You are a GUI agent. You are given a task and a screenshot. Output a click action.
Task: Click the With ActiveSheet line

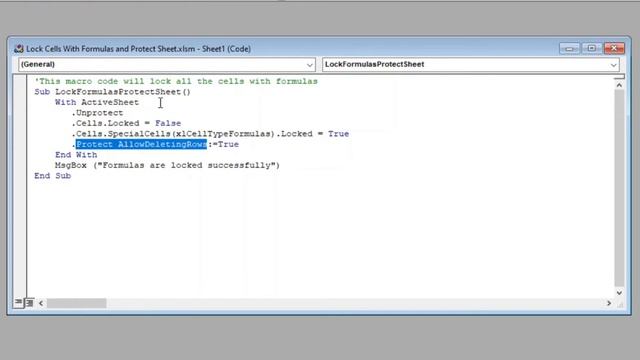click(x=97, y=102)
